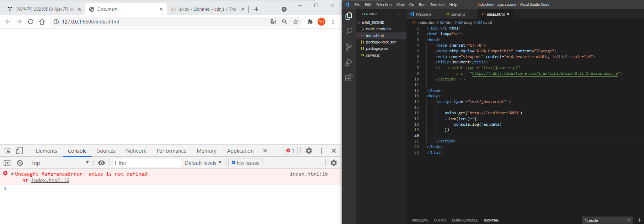644x224 pixels.
Task: Click the zoom magnifier icon in address bar
Action: point(284,22)
